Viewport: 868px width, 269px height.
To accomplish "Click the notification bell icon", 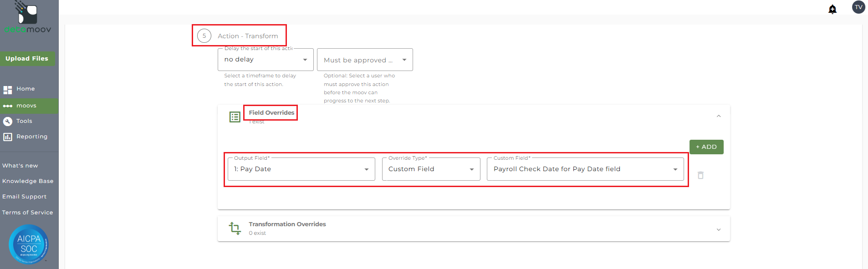I will (x=832, y=9).
